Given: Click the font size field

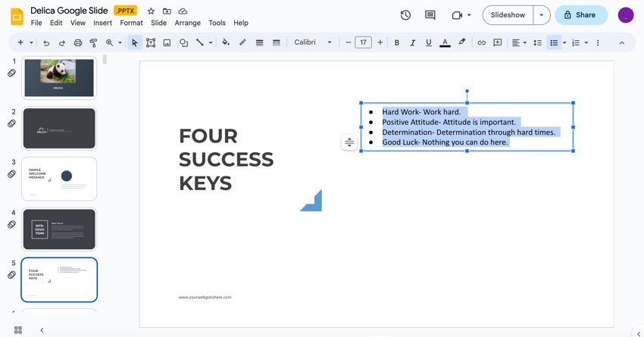Looking at the screenshot, I should click(364, 42).
